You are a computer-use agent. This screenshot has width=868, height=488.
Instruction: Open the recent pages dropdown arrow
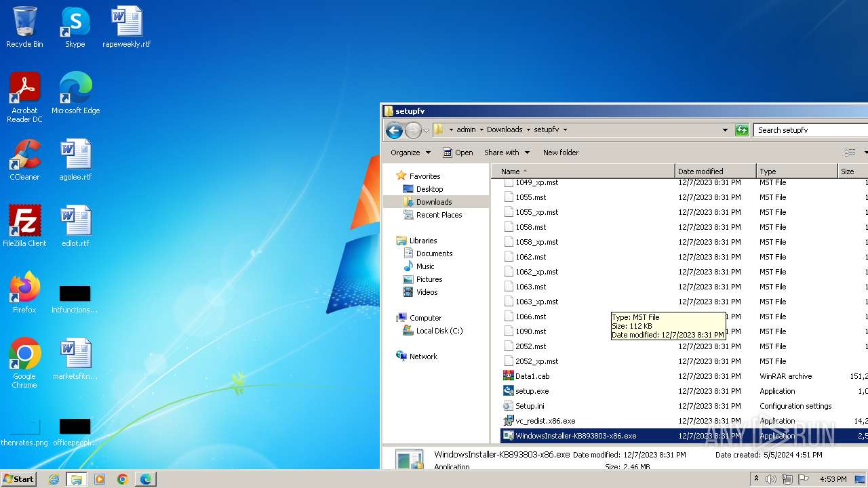pos(426,130)
